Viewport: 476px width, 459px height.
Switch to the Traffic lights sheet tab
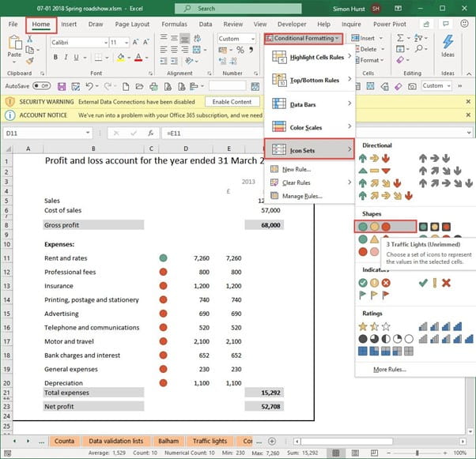(209, 441)
